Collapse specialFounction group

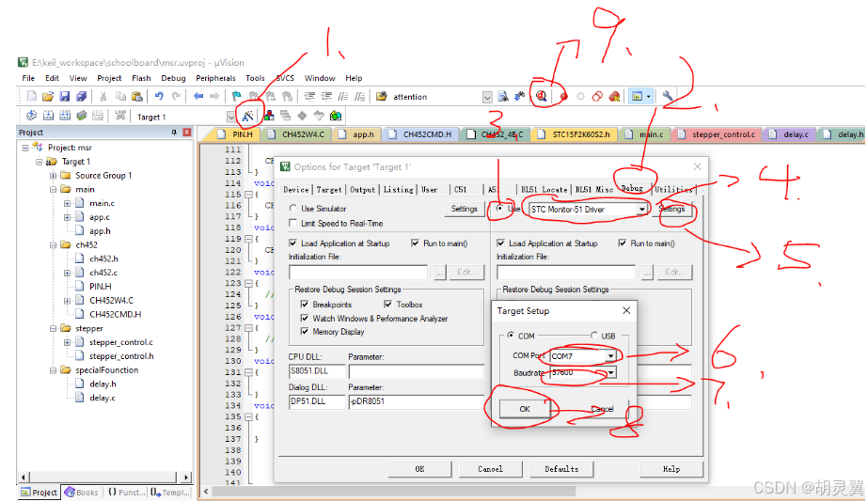(54, 369)
